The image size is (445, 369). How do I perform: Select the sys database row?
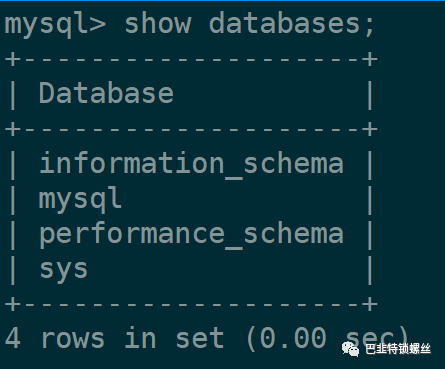(191, 269)
